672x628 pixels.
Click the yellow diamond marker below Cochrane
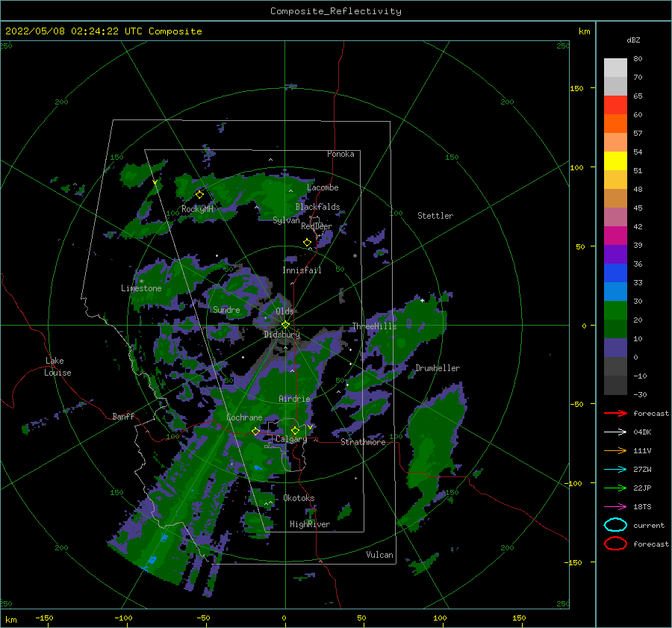pyautogui.click(x=256, y=432)
